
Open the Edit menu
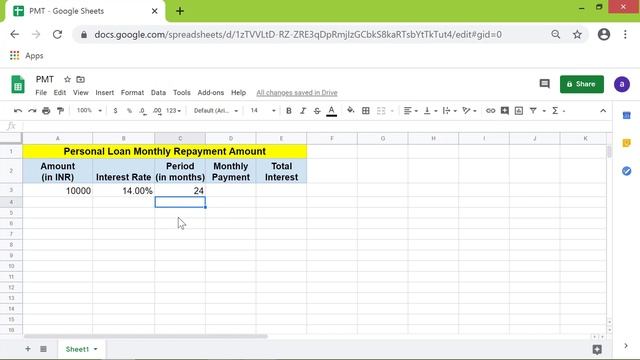(60, 93)
